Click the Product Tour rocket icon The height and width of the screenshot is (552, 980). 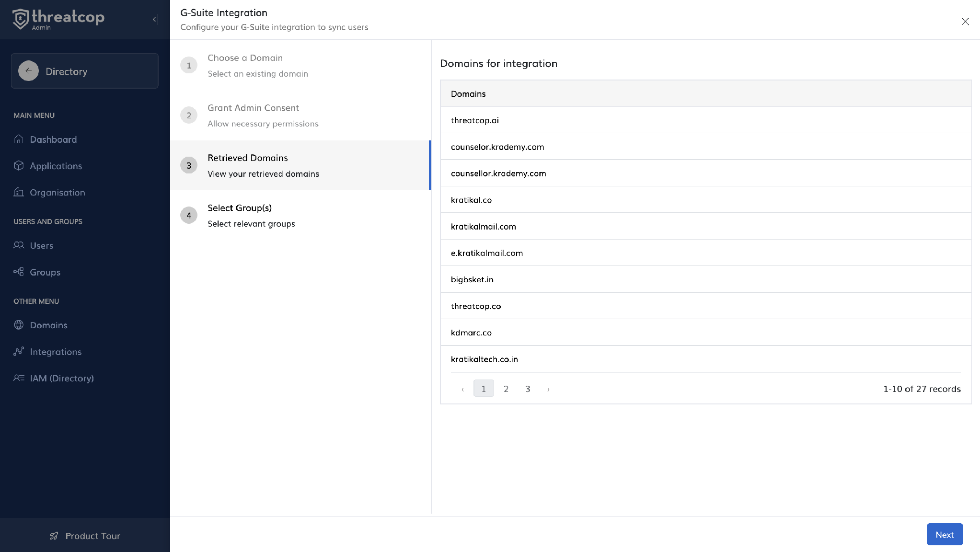pyautogui.click(x=54, y=536)
